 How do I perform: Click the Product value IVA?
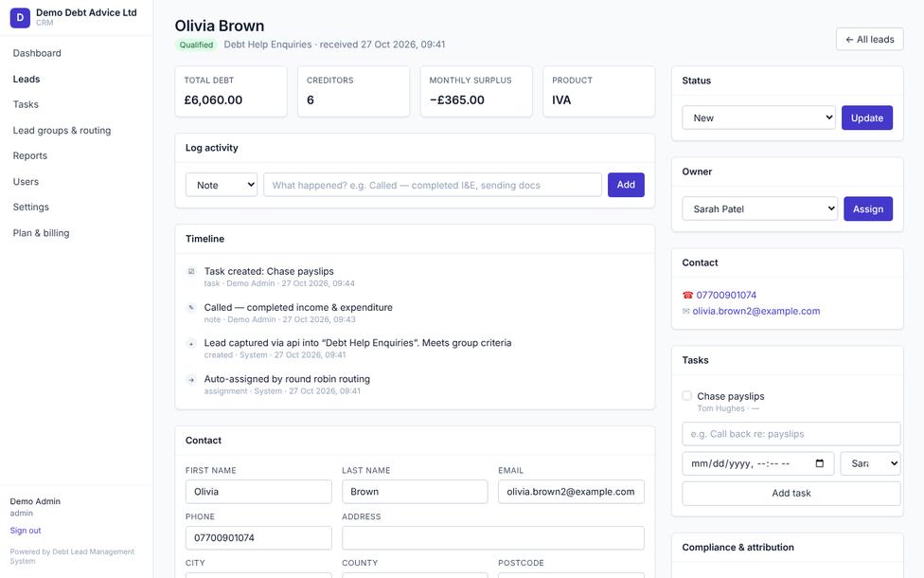(x=561, y=99)
